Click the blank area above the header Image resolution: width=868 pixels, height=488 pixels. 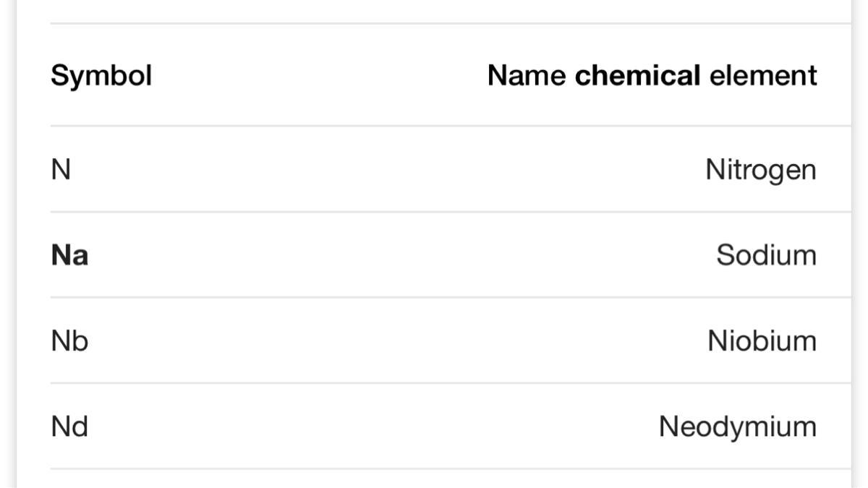(434, 11)
